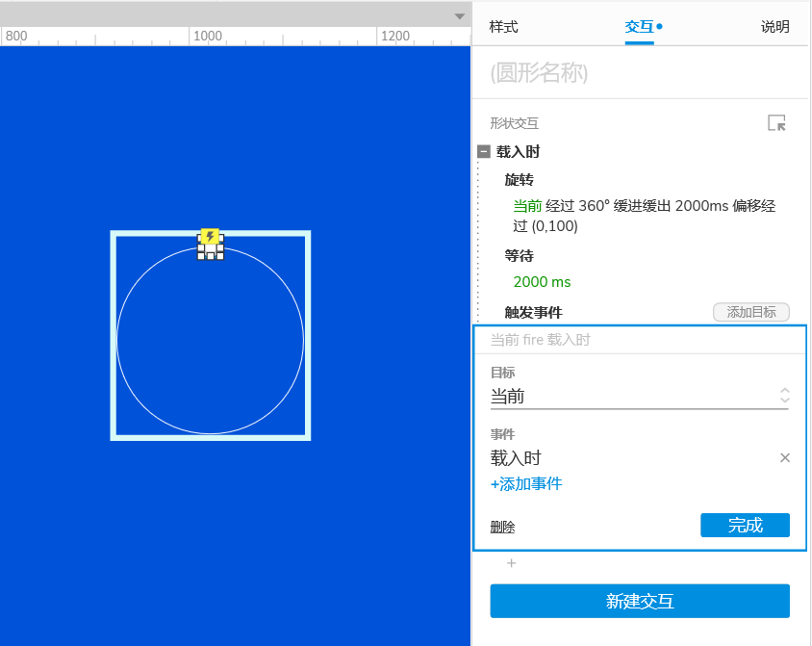
Task: Click the 新建交互 button
Action: [x=640, y=601]
